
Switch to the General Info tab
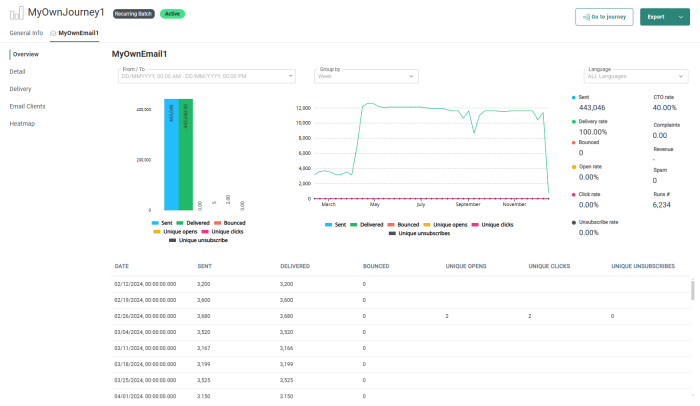coord(26,33)
